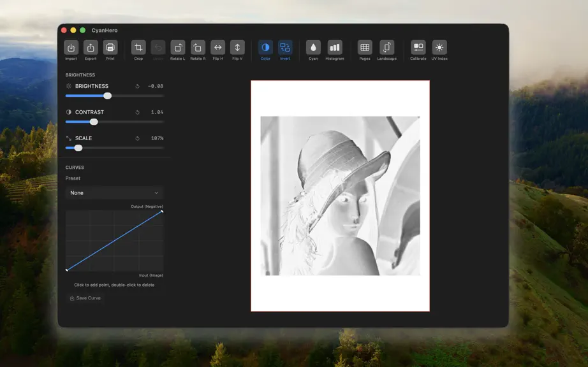
Task: Open the Export tool
Action: pyautogui.click(x=91, y=48)
